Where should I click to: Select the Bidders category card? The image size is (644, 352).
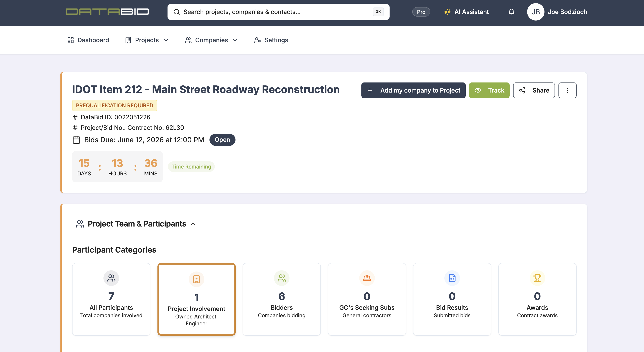281,299
